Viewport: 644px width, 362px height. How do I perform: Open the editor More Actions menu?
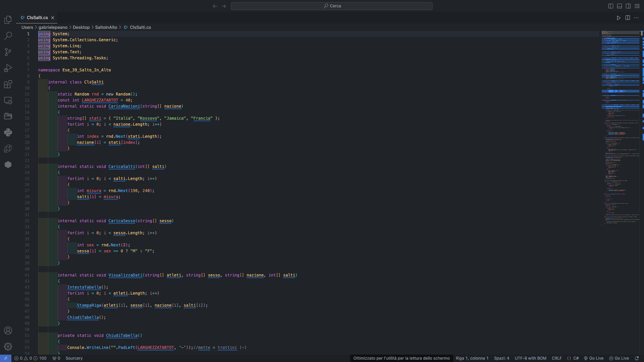tap(636, 18)
